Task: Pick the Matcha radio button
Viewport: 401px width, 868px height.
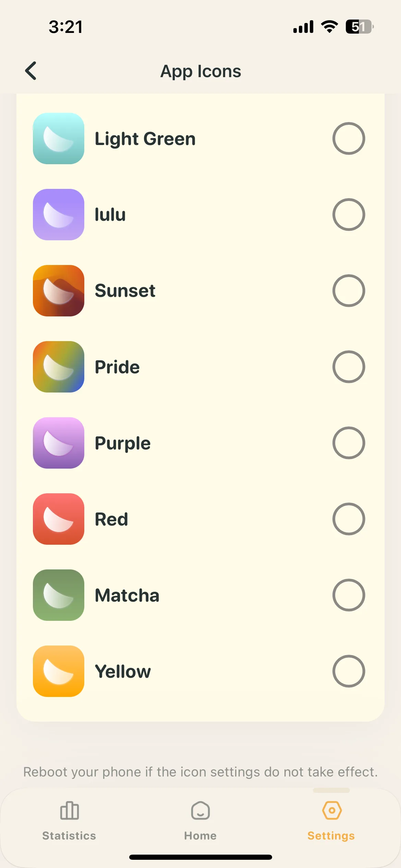Action: (x=349, y=595)
